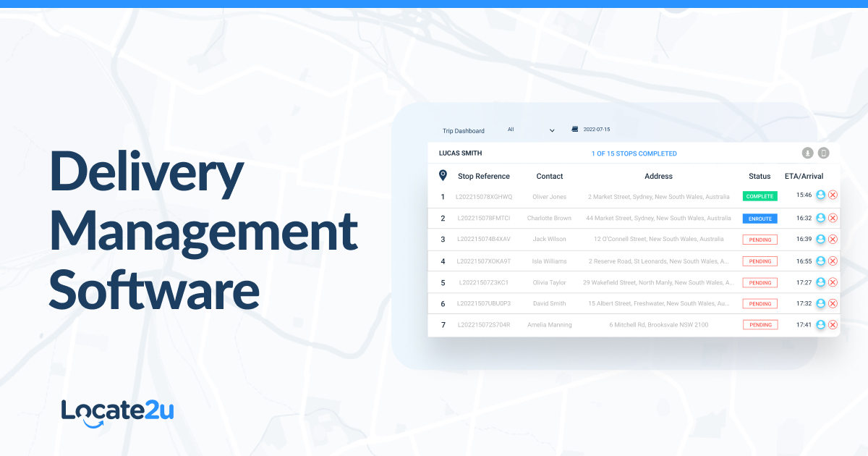
Task: Click the red cancel icon for stop 3
Action: click(x=833, y=239)
